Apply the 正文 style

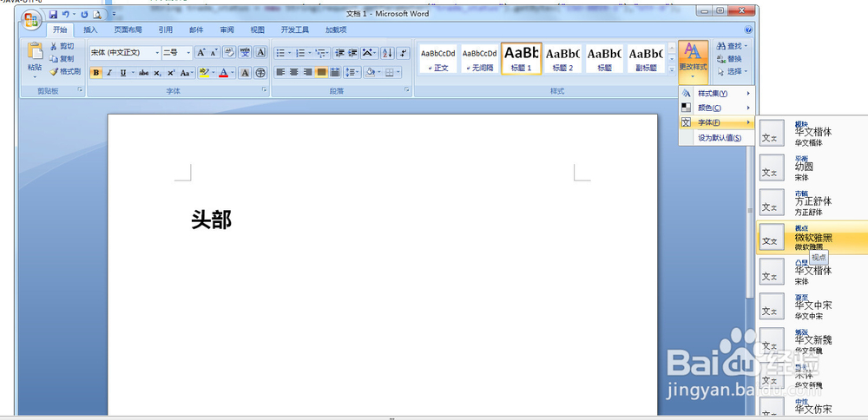point(437,59)
